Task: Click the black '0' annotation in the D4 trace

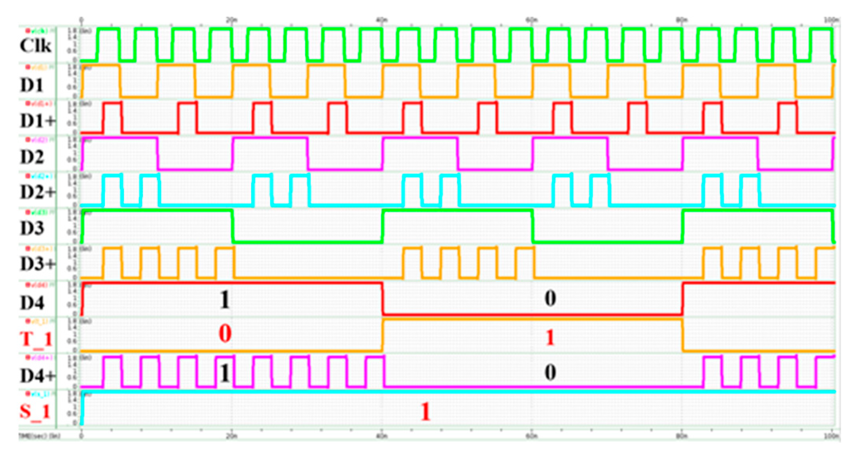Action: [x=550, y=298]
